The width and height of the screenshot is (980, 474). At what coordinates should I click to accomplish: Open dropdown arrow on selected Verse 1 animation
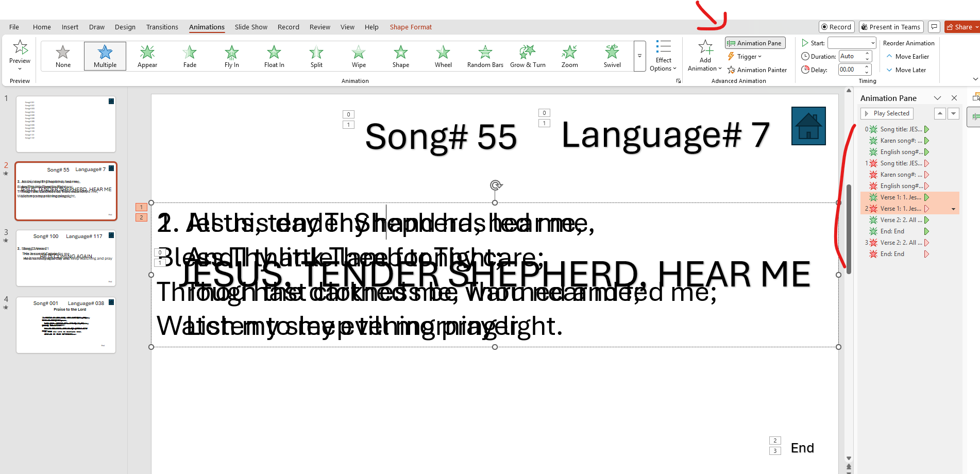click(953, 209)
